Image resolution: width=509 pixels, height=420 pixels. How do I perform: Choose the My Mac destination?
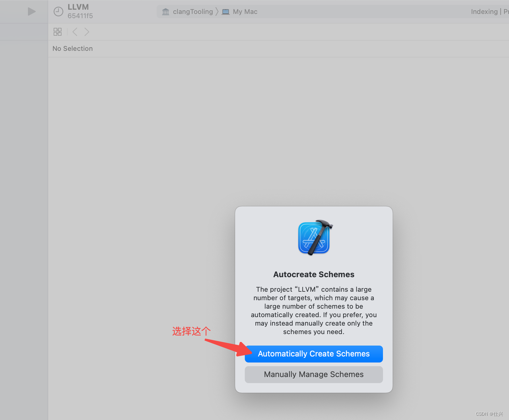click(240, 12)
